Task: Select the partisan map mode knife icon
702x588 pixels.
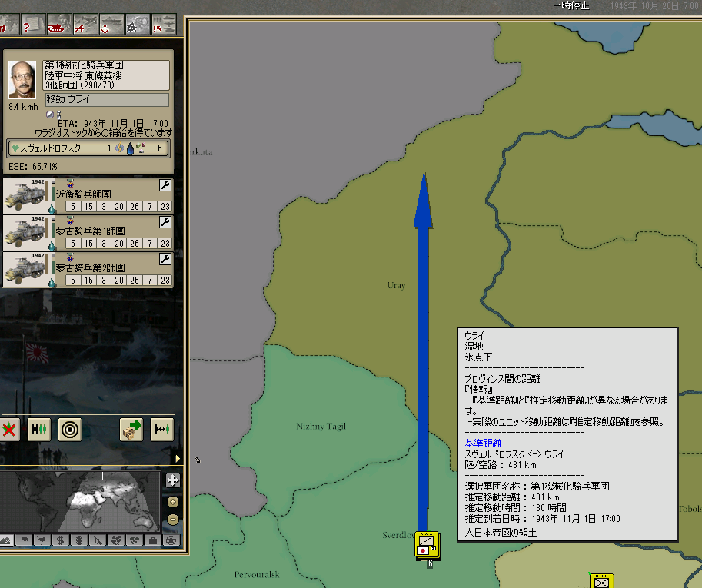Action: click(98, 540)
